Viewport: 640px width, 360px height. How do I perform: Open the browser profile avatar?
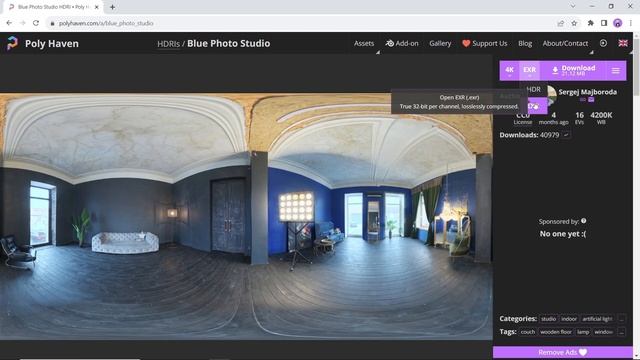618,23
